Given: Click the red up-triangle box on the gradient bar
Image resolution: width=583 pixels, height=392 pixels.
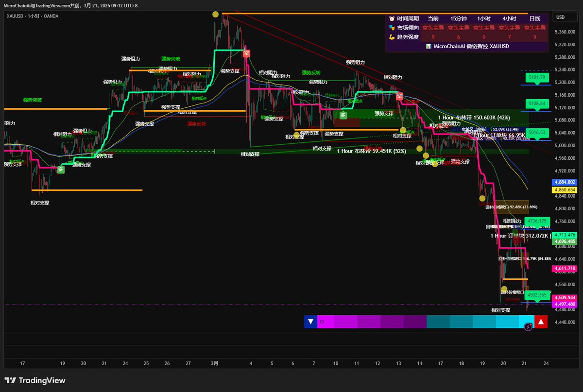Looking at the screenshot, I should (541, 322).
